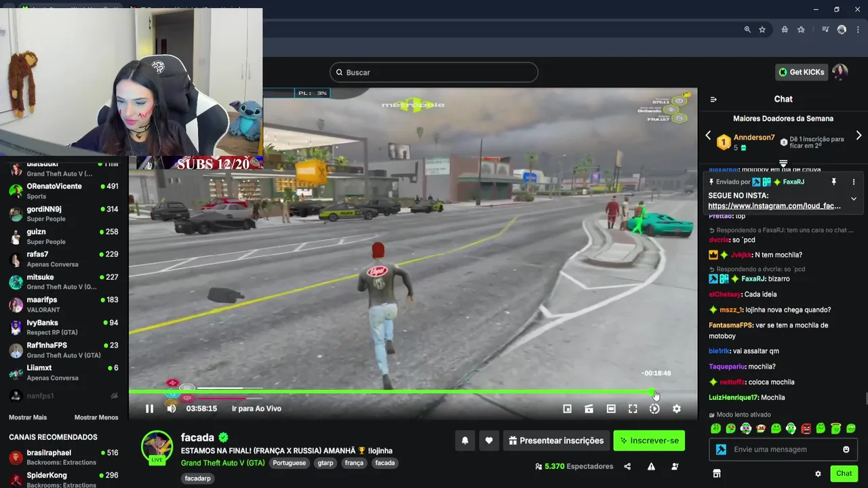
Task: Click the green video progress bar
Action: (390, 392)
